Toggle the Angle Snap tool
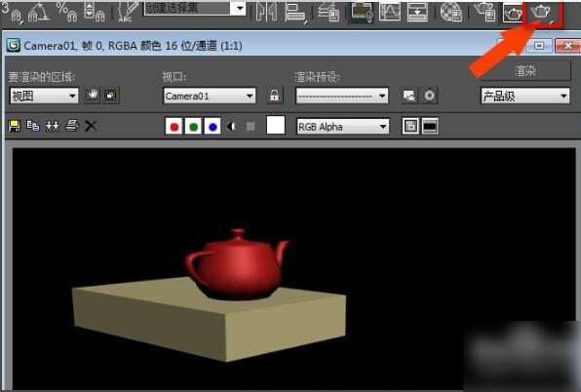This screenshot has height=392, width=581. coord(39,12)
